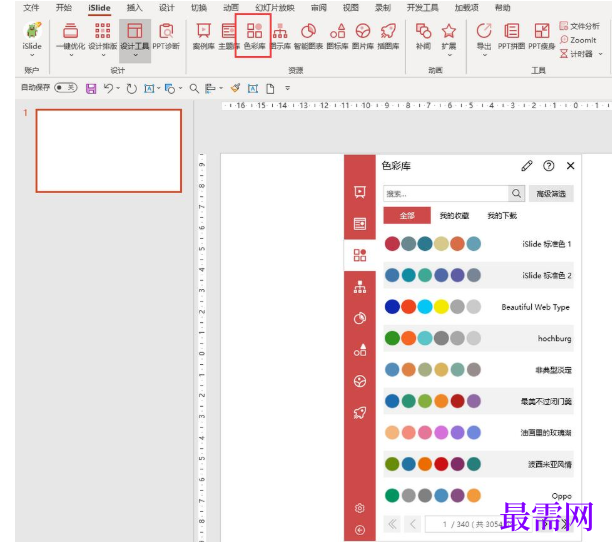
Task: Open the 插图库 illustration library
Action: pyautogui.click(x=388, y=36)
